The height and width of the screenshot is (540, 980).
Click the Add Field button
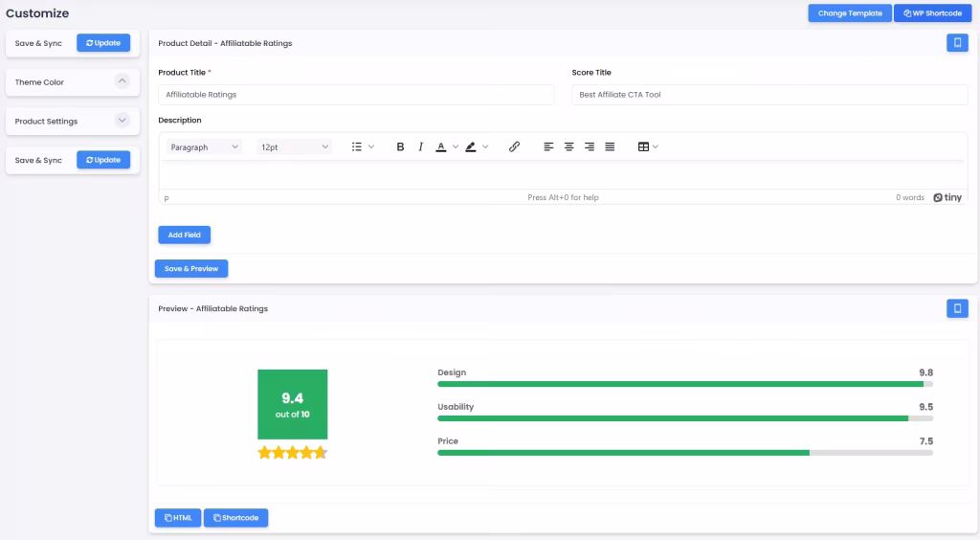click(x=185, y=235)
